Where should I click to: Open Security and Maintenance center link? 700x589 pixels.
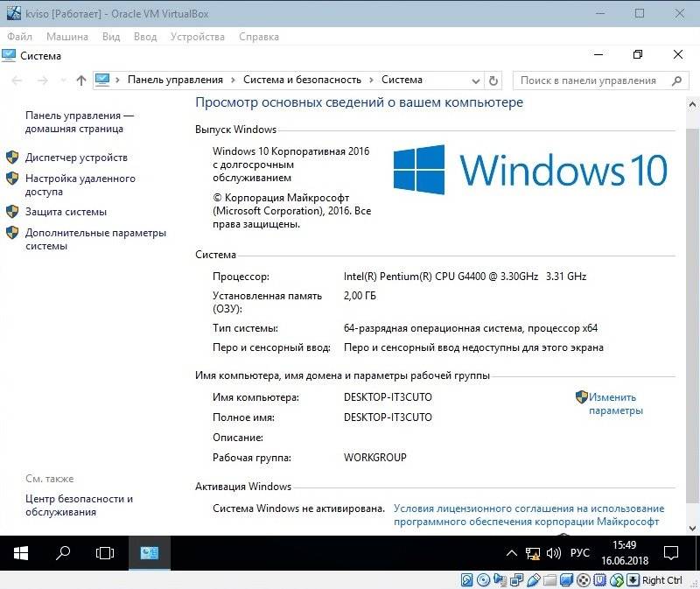(x=79, y=505)
